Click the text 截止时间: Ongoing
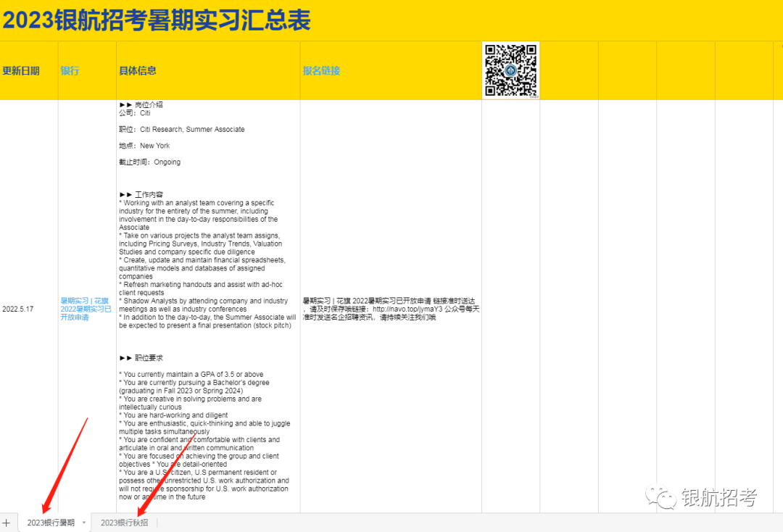The width and height of the screenshot is (783, 532). click(x=150, y=162)
